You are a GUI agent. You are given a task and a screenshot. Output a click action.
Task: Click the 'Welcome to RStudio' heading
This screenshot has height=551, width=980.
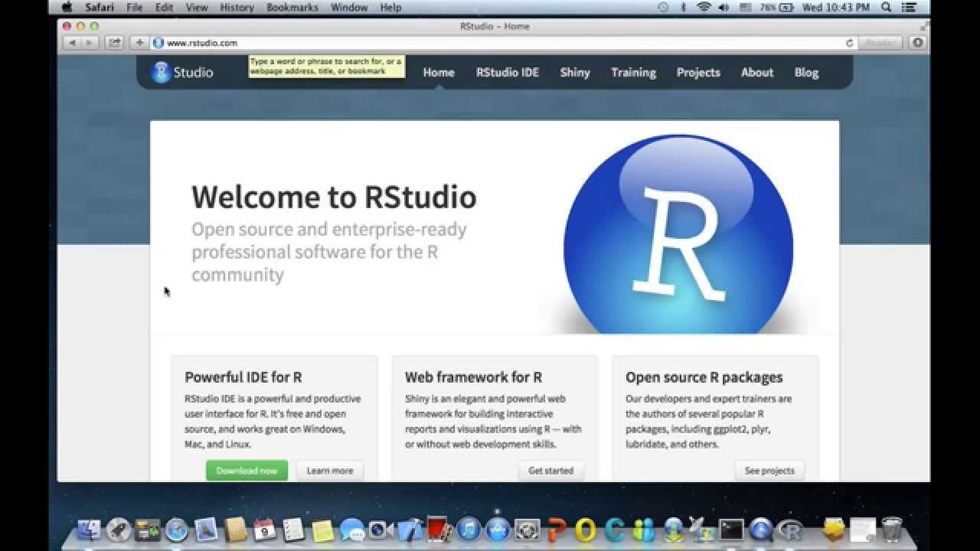pyautogui.click(x=334, y=197)
